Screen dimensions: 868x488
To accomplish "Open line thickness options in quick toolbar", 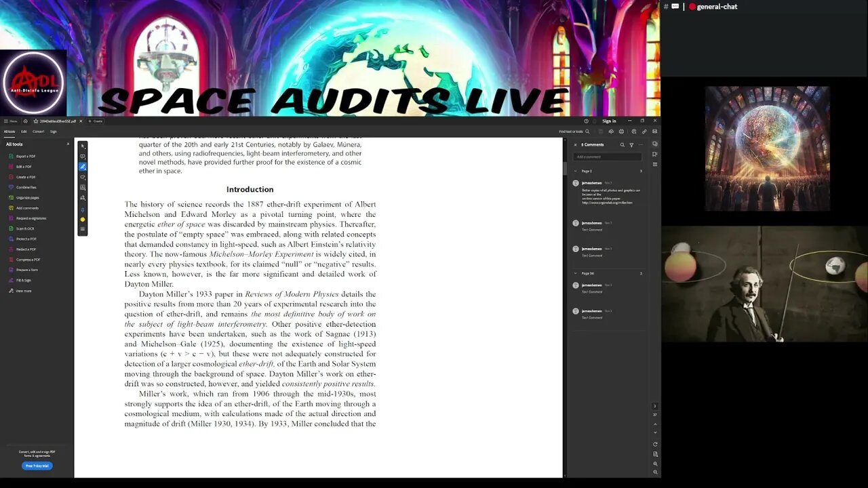I will pos(83,229).
